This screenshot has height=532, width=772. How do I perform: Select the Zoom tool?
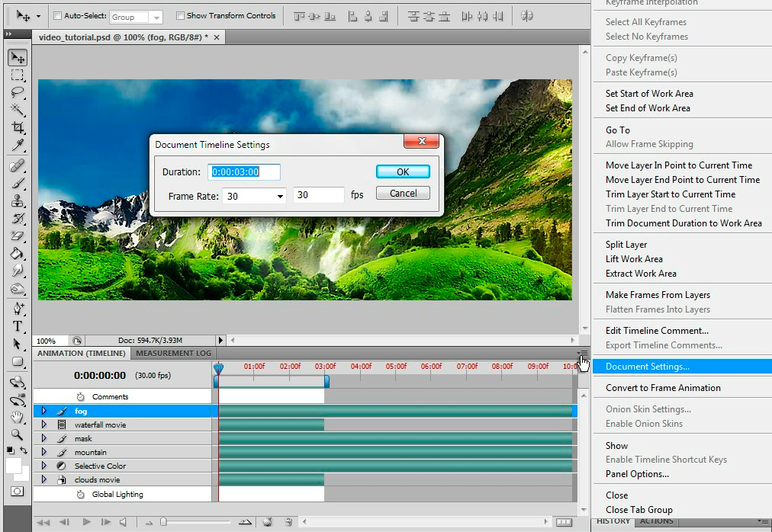[x=18, y=434]
